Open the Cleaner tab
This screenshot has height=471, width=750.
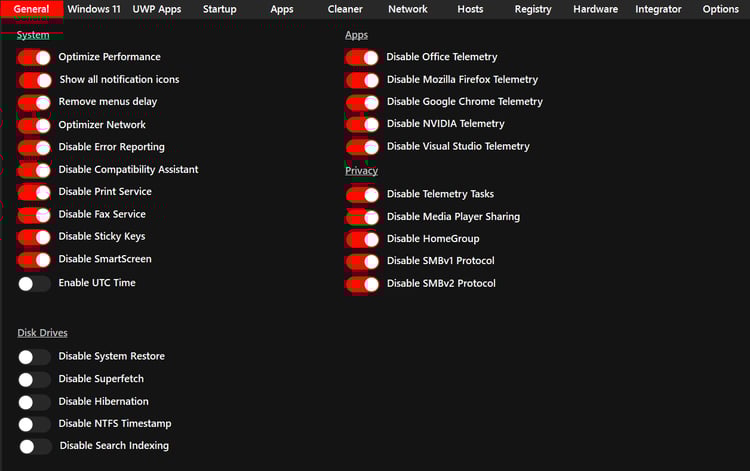click(345, 9)
